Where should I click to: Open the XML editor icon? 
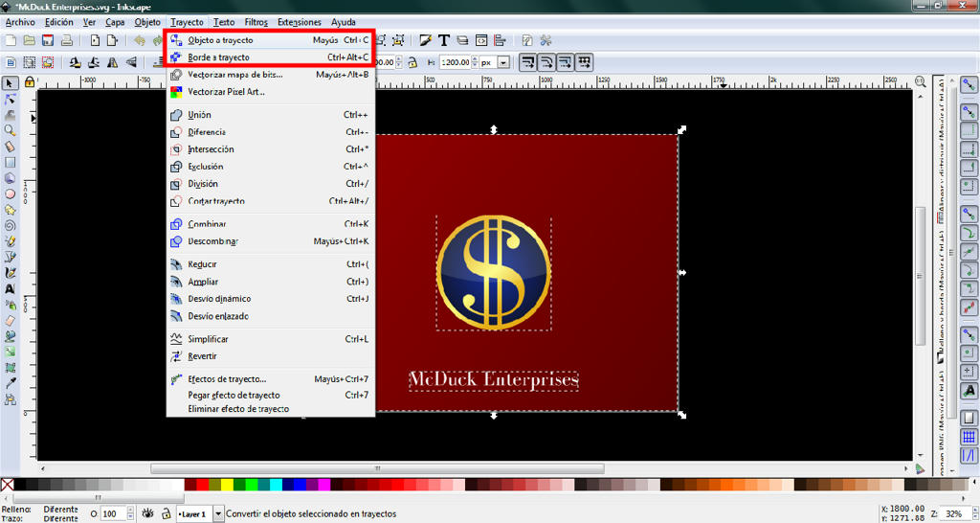tap(481, 40)
